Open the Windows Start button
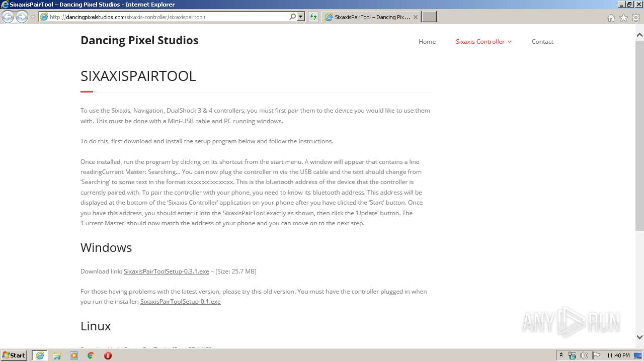This screenshot has width=644, height=362. click(x=14, y=355)
